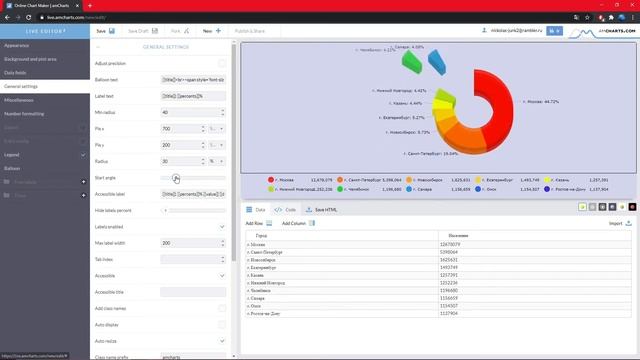
Task: Click the Add Row button label
Action: [254, 223]
